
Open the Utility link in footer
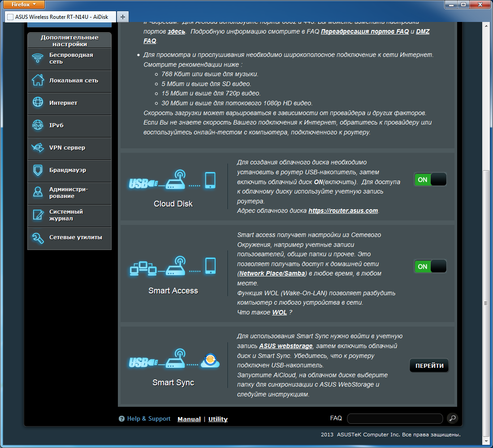pos(218,419)
